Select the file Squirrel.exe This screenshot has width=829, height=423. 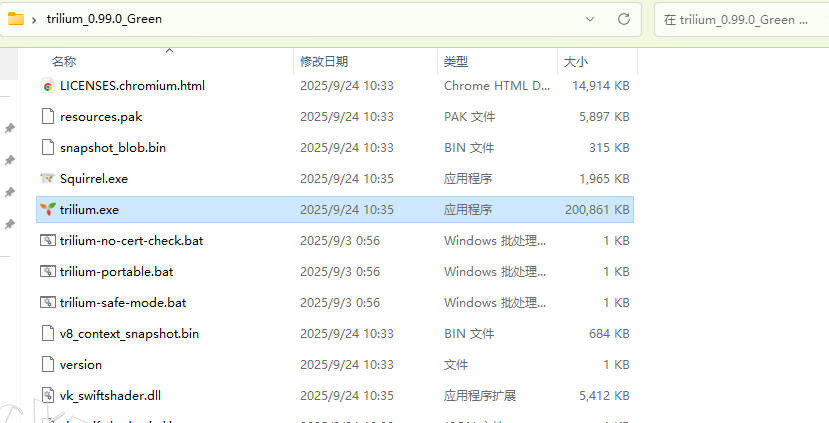click(x=94, y=179)
